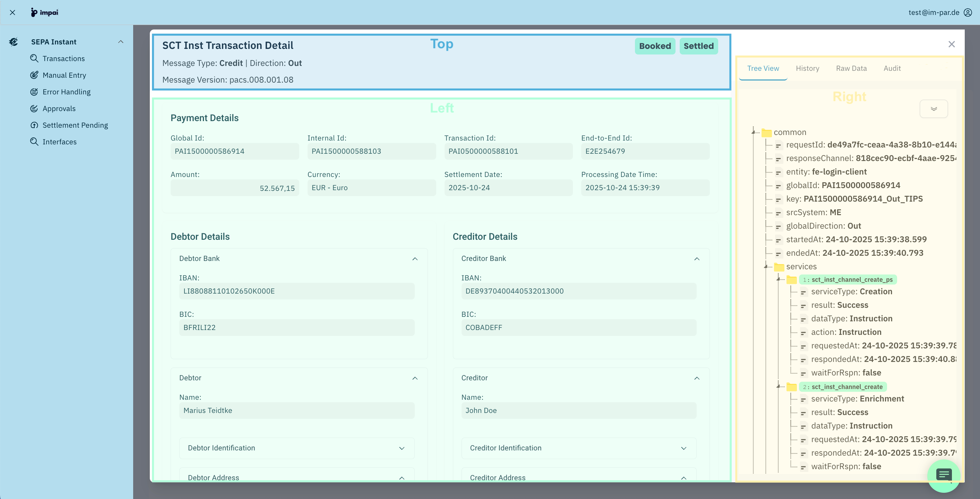
Task: Open Interfaces in the sidebar
Action: pos(60,142)
